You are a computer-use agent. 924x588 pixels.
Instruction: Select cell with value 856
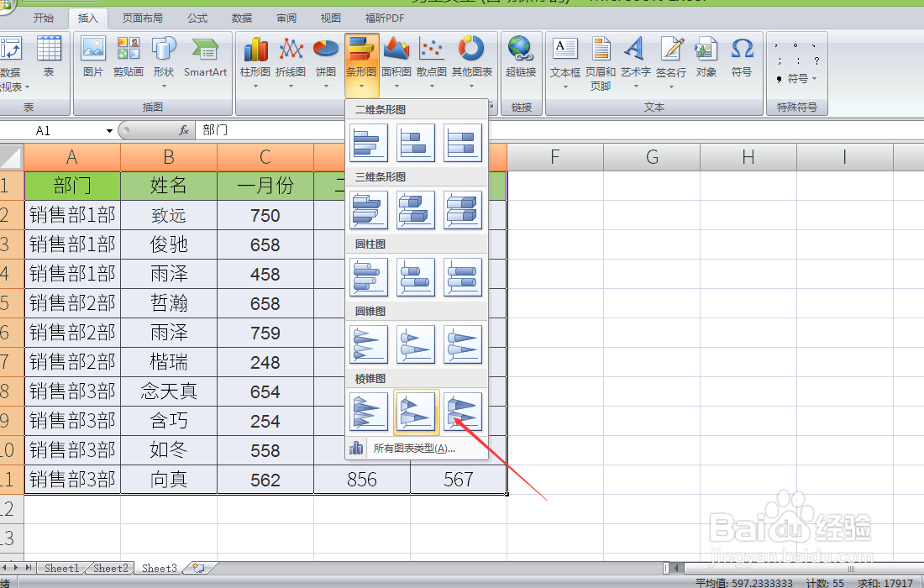[x=362, y=480]
